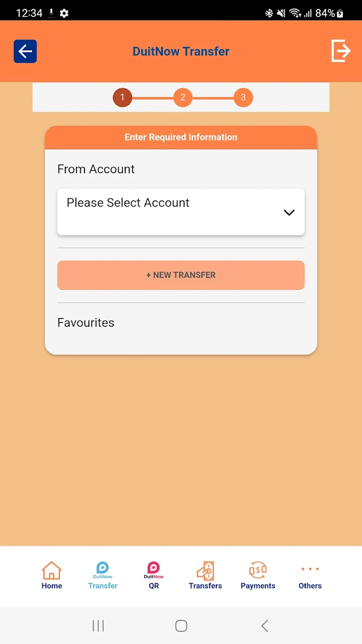Select step 1 progress indicator
Screen dimensions: 362x644
(x=122, y=97)
